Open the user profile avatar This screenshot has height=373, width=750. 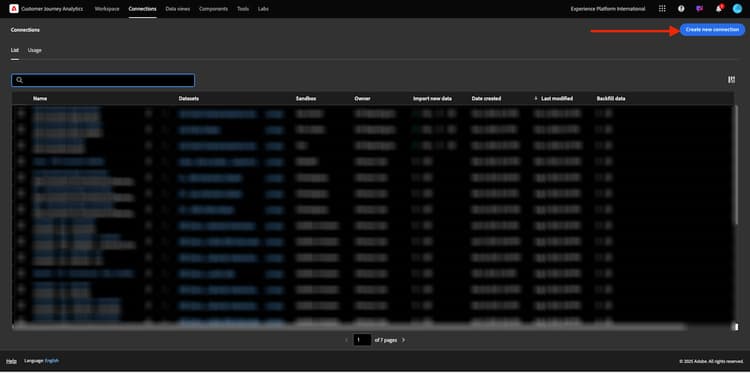tap(737, 9)
